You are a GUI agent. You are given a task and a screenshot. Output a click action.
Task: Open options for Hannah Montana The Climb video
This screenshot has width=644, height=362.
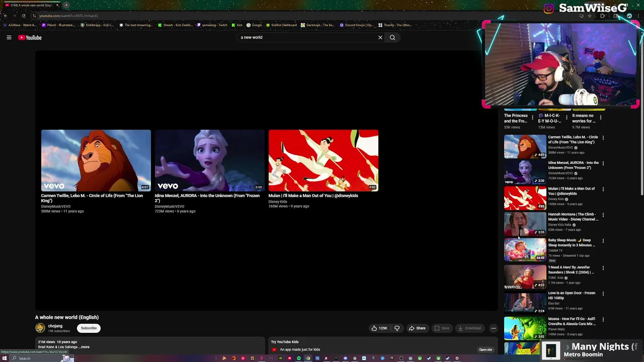click(x=603, y=215)
